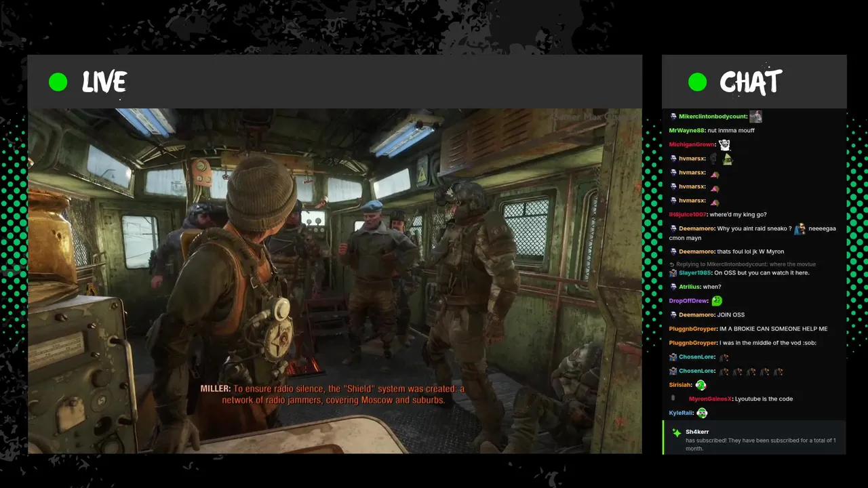Click the badge icon beside Slayer1985
The image size is (868, 488).
tap(673, 273)
